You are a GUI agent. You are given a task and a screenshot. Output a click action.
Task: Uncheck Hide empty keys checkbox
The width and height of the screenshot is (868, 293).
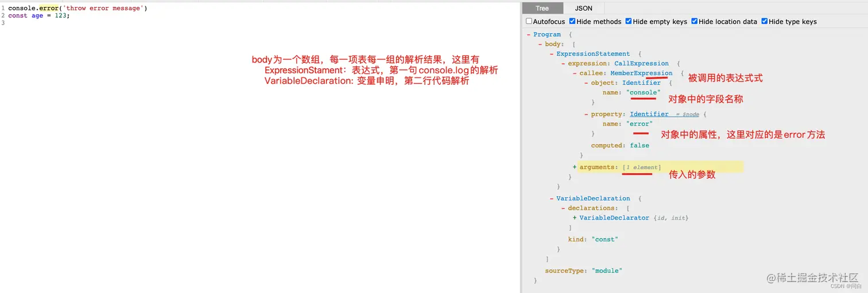[629, 21]
